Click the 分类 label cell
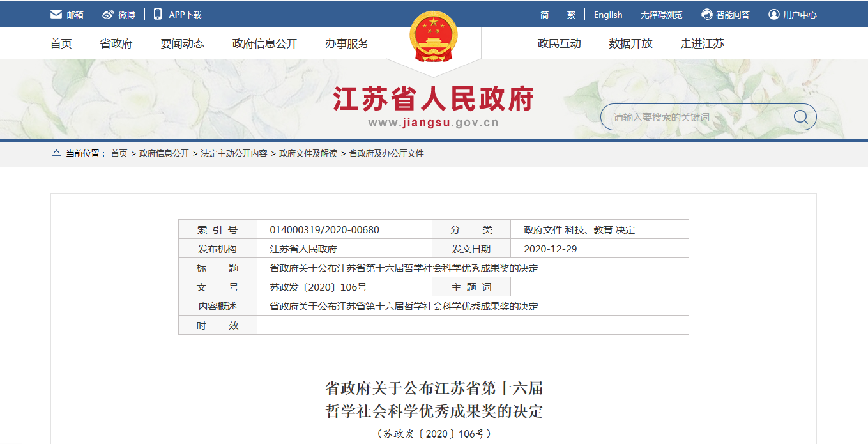 pyautogui.click(x=471, y=230)
